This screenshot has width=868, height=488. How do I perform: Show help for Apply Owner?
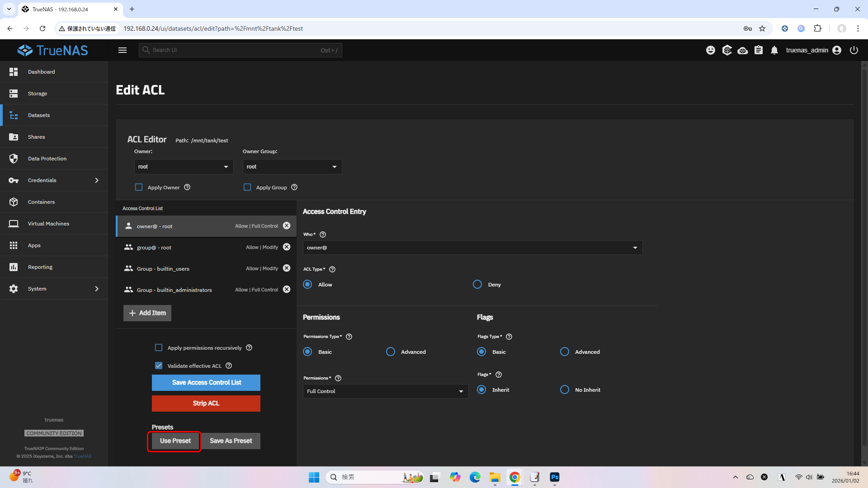click(187, 188)
